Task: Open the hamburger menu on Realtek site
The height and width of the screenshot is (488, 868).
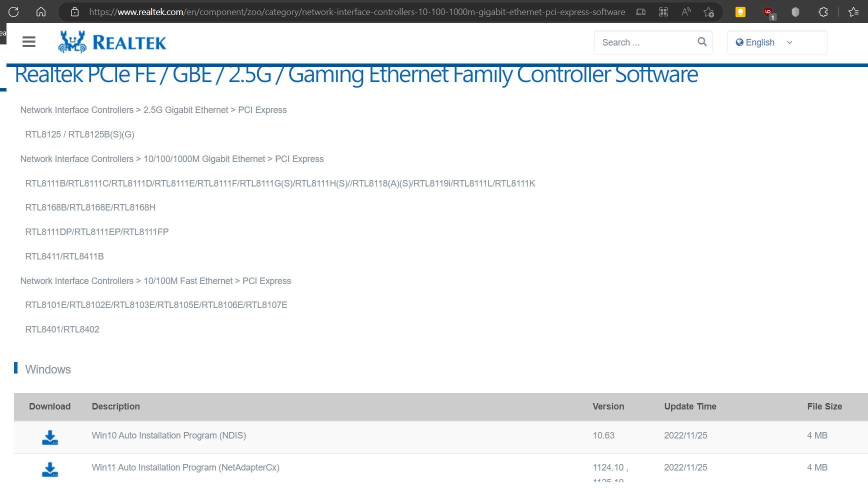Action: click(x=29, y=42)
